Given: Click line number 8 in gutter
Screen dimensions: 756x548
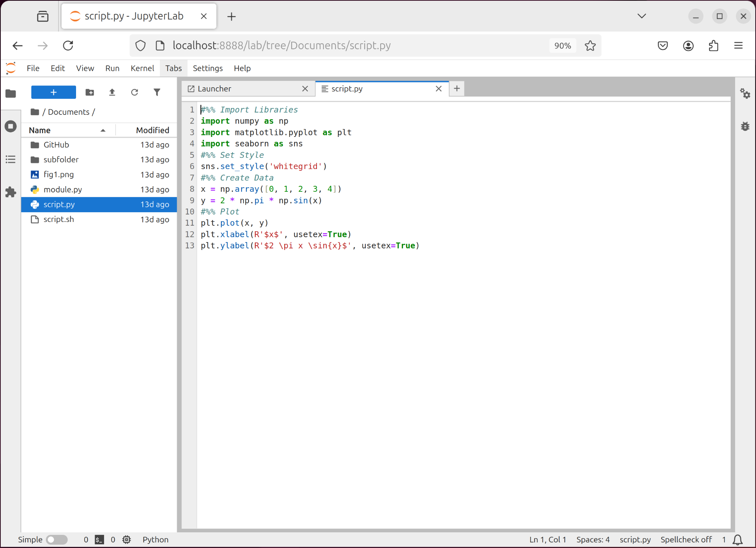Looking at the screenshot, I should [x=192, y=189].
